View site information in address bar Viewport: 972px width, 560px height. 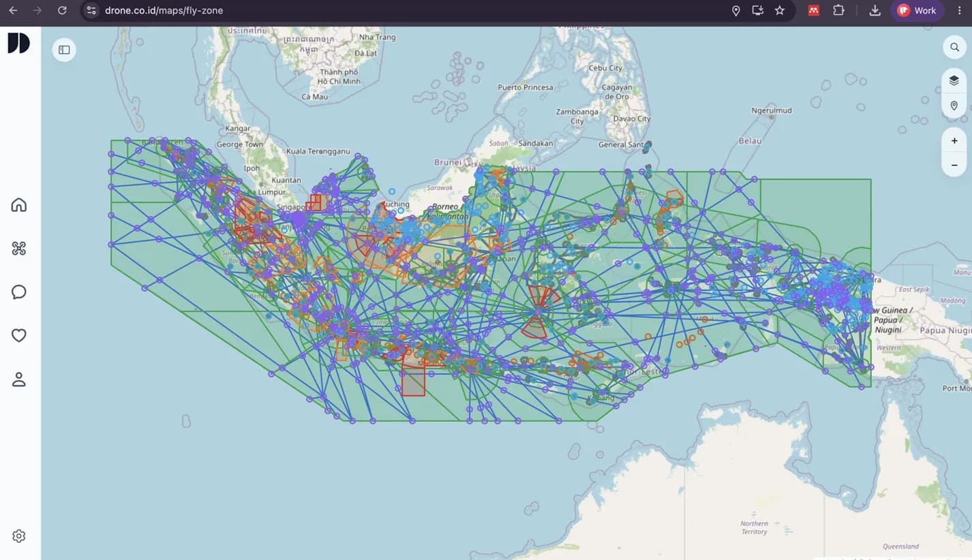pyautogui.click(x=92, y=10)
